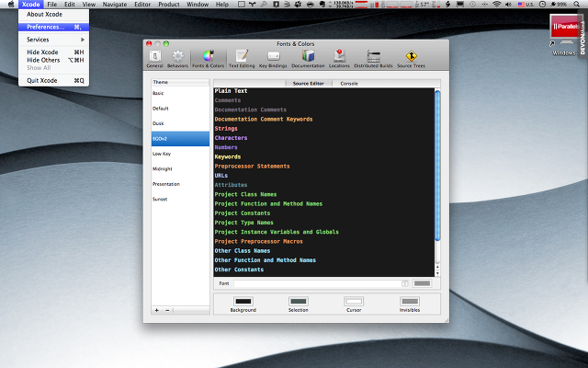The image size is (588, 368).
Task: Click the battery 99% indicator
Action: (559, 5)
